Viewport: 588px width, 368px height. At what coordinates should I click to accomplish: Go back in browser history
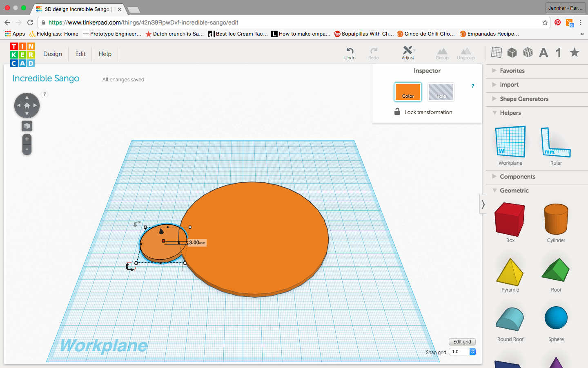click(x=7, y=22)
